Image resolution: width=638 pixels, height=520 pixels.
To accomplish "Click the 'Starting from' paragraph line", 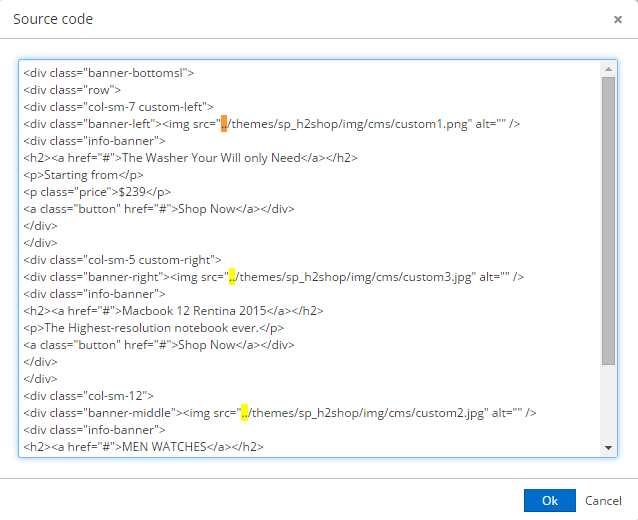I will [83, 175].
